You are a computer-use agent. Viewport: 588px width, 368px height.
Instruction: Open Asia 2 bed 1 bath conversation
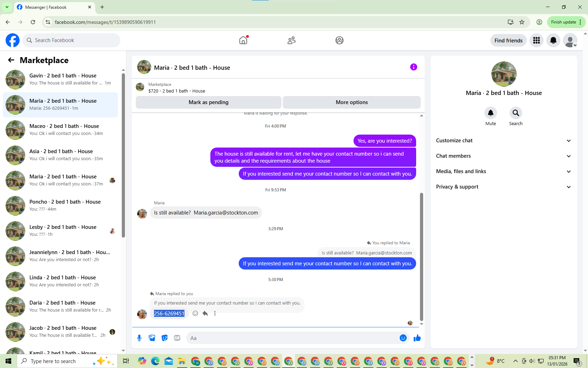click(60, 155)
